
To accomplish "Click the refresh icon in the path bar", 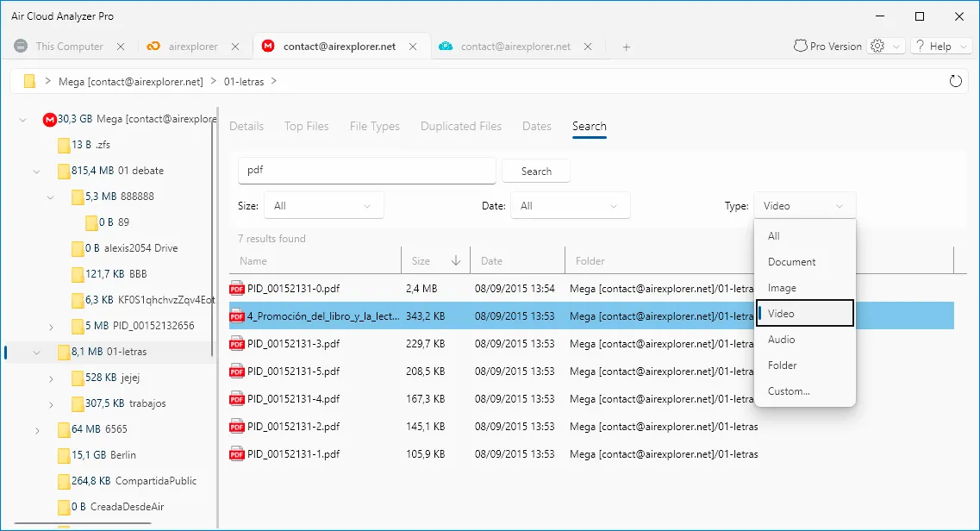I will coord(955,81).
